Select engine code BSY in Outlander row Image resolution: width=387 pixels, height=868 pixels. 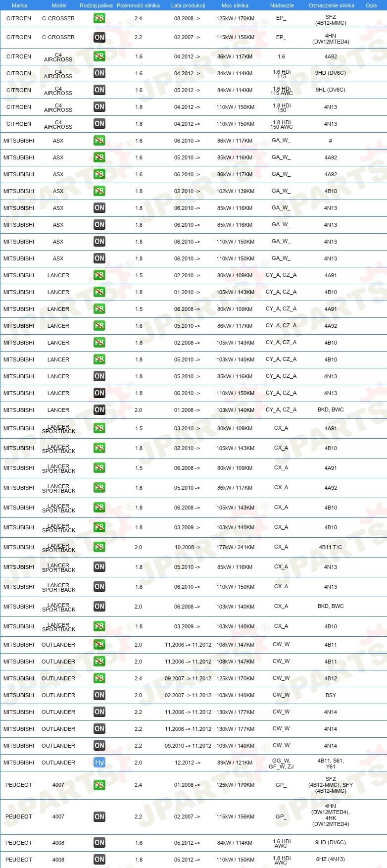[331, 695]
